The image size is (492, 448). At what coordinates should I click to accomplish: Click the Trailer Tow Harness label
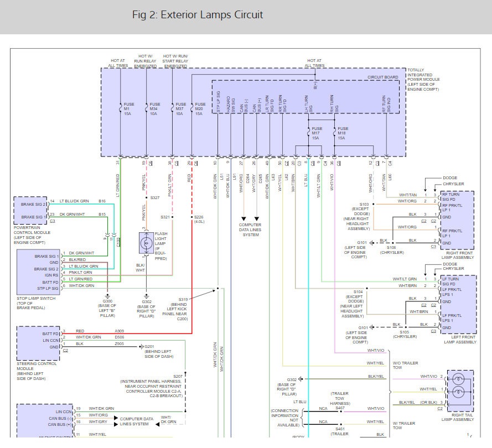pos(340,398)
